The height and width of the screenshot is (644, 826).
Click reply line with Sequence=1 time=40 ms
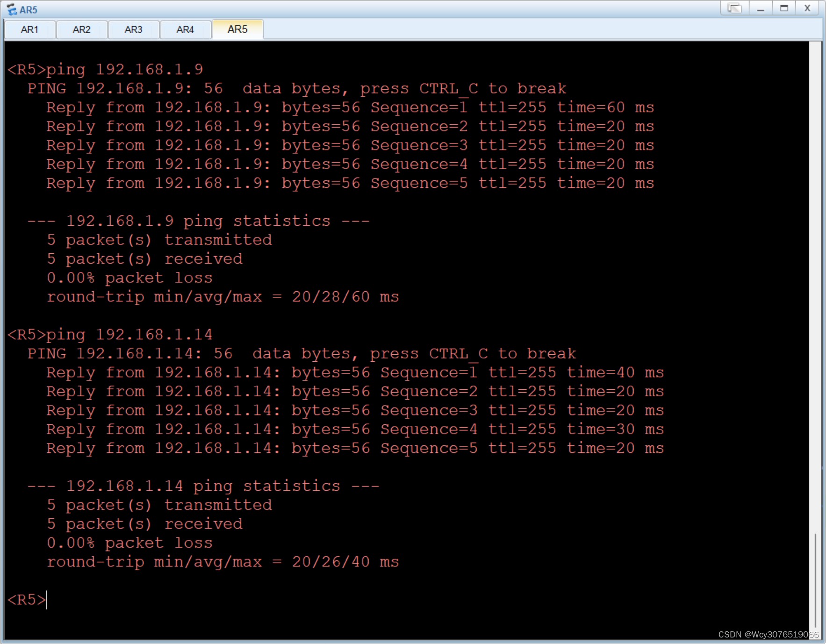pyautogui.click(x=355, y=372)
